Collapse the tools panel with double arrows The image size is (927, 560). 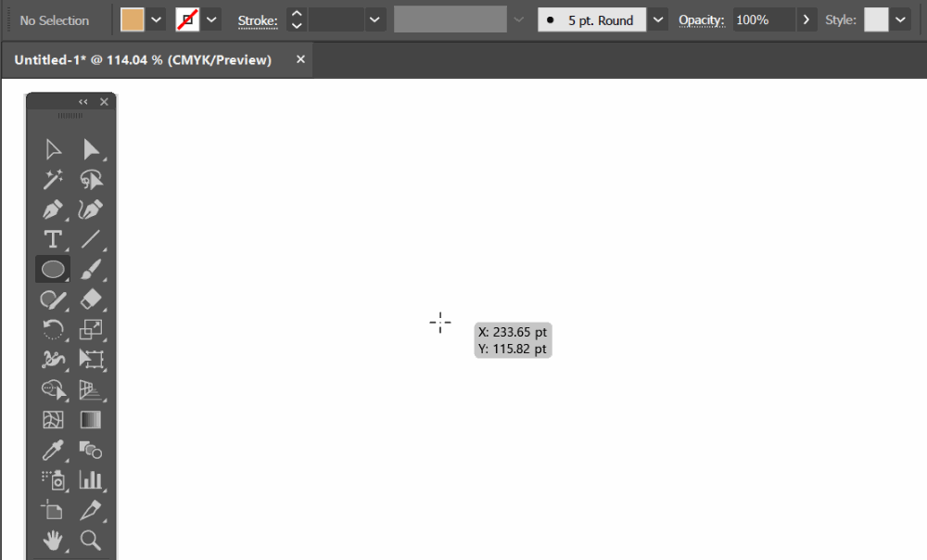[83, 102]
